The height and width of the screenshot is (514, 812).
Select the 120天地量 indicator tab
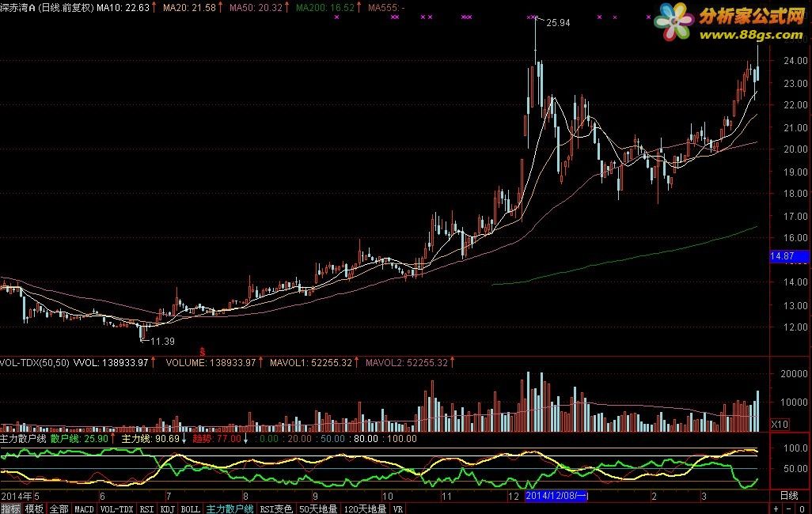click(365, 508)
